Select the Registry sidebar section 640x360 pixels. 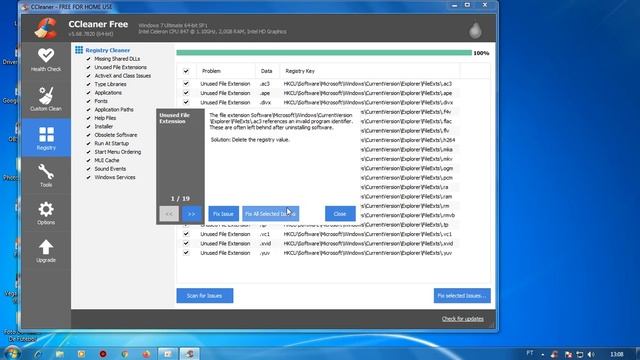click(46, 138)
